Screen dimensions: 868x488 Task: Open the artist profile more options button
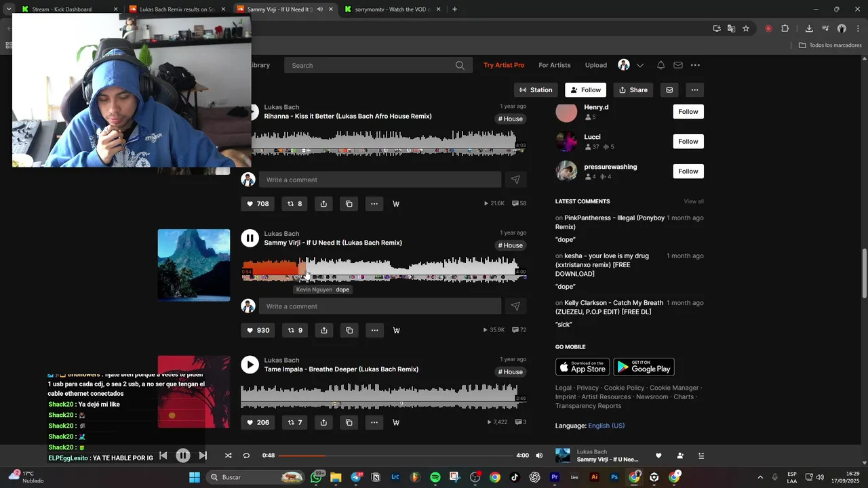point(694,89)
